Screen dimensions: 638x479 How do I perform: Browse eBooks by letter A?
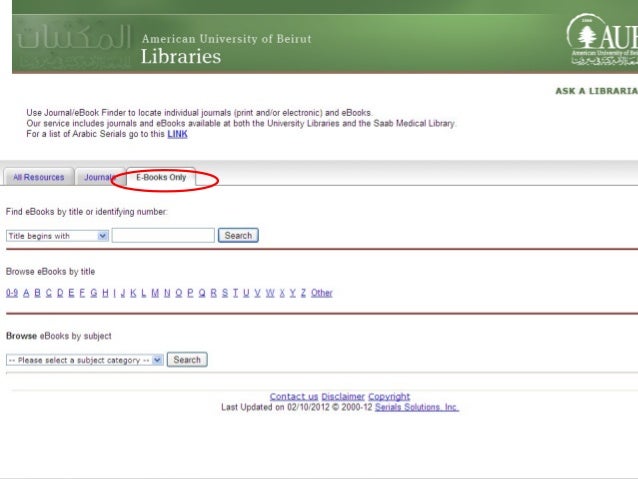coord(26,293)
